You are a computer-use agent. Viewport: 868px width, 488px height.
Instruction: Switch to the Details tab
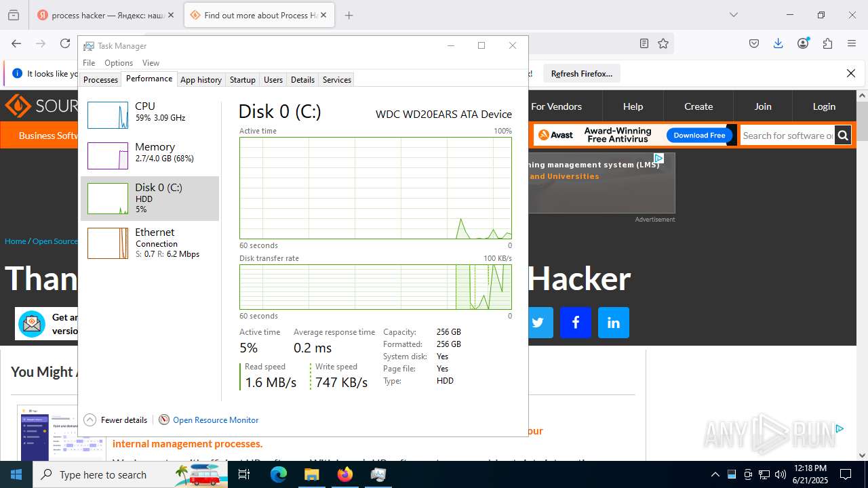tap(302, 80)
